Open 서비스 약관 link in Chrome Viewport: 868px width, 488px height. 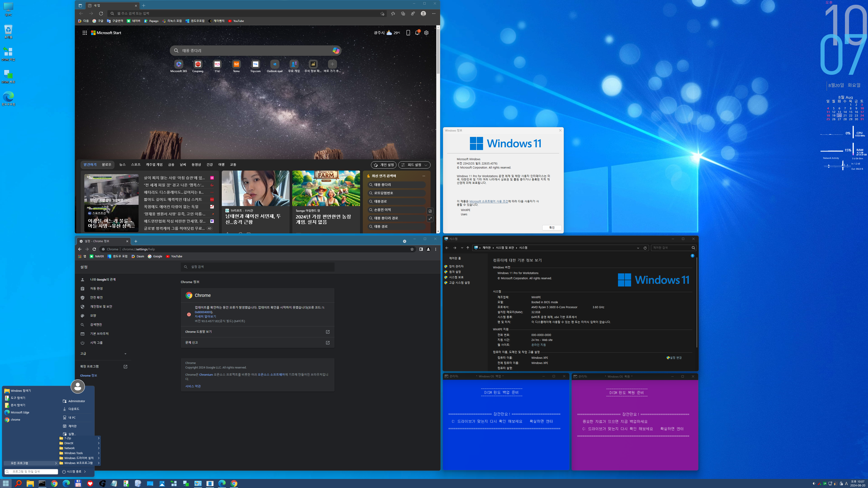pyautogui.click(x=193, y=386)
